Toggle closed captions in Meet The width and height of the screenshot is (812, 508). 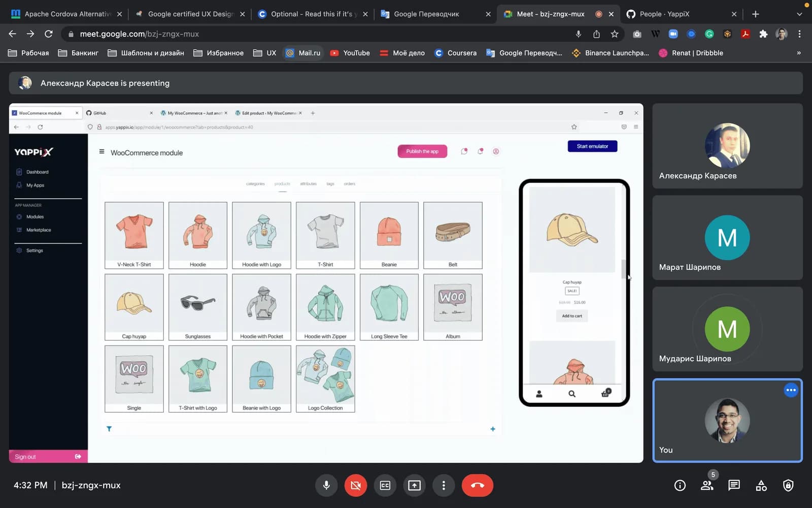click(x=385, y=485)
